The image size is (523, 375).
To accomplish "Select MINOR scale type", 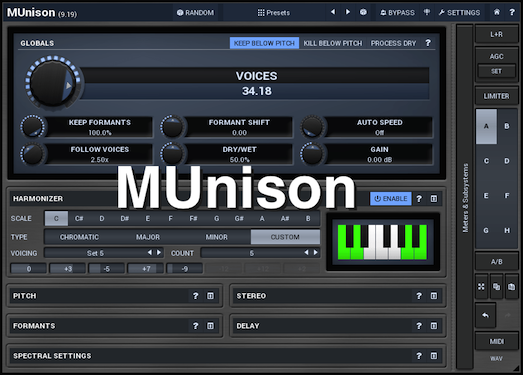I will pyautogui.click(x=216, y=237).
